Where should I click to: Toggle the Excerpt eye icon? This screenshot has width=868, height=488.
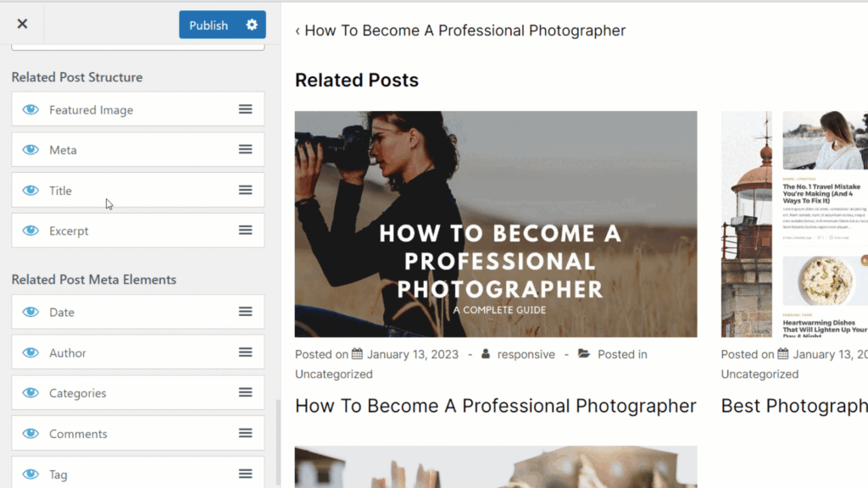31,230
